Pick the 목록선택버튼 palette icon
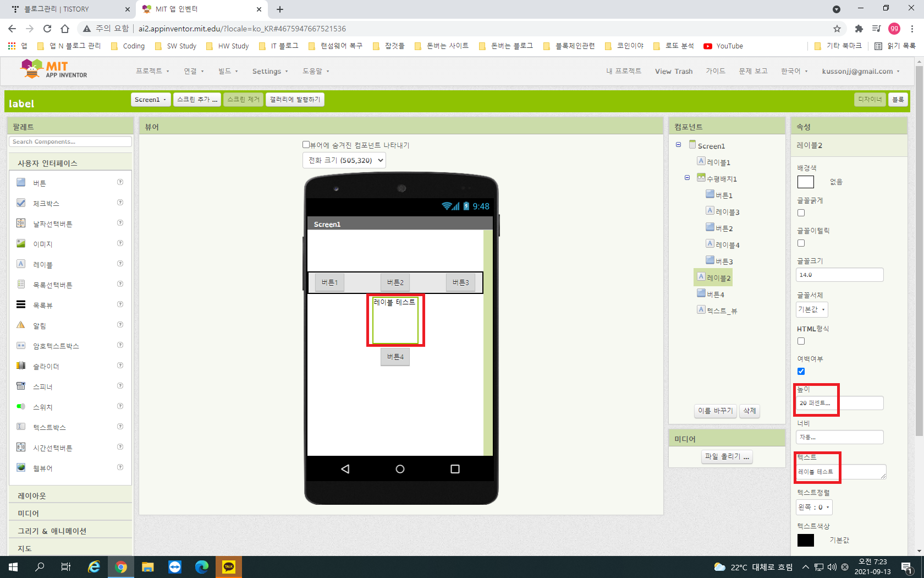 tap(21, 284)
